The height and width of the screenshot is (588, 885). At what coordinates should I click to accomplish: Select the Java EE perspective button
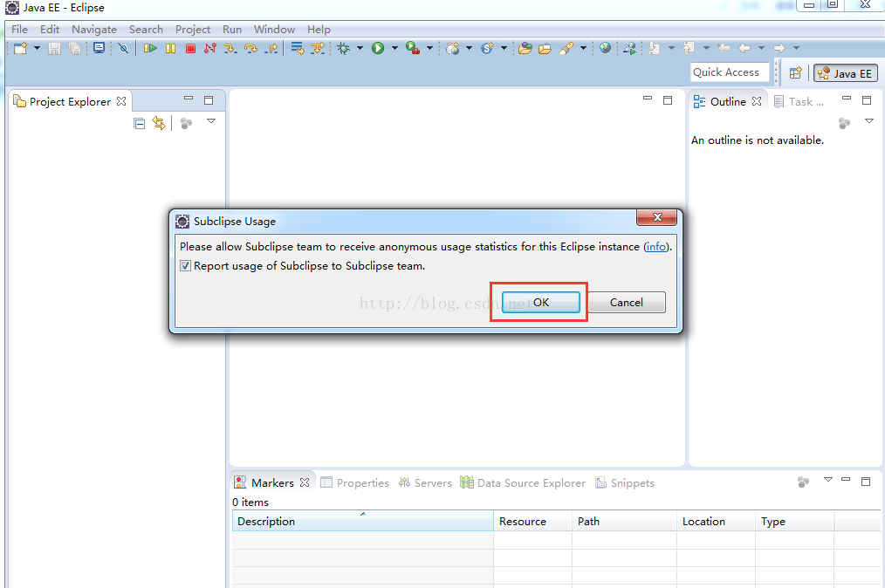[x=846, y=73]
